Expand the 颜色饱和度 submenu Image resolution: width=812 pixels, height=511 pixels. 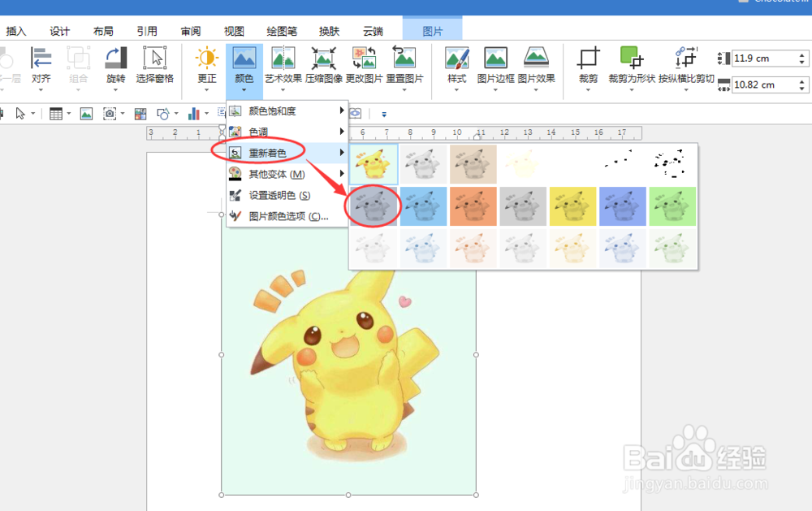click(x=287, y=111)
